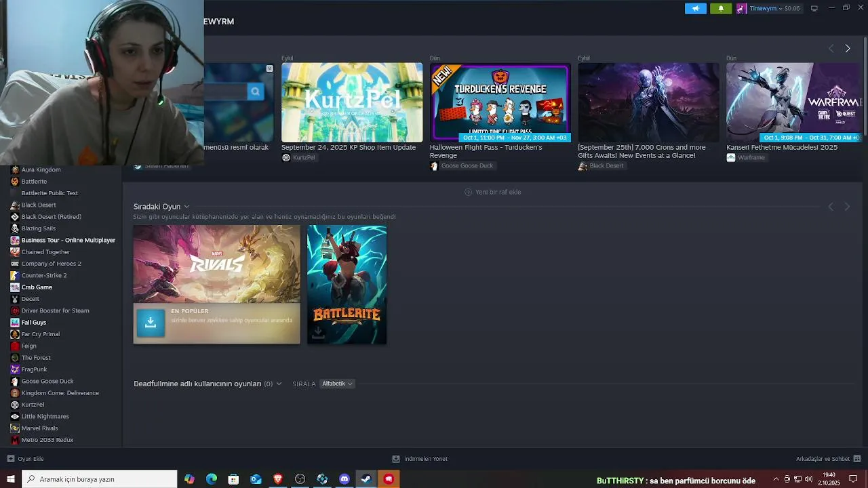This screenshot has width=868, height=488.
Task: Select Company of Heroes 2 in list
Action: [51, 264]
